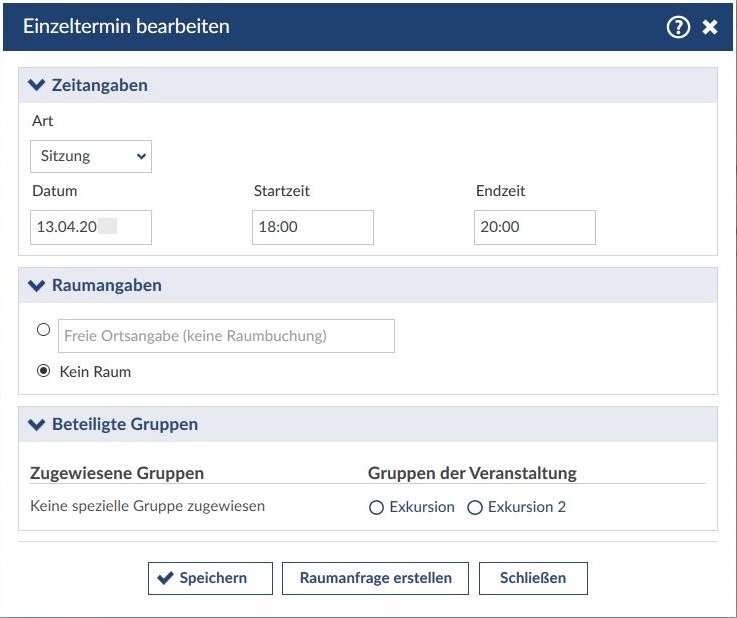Collapse the Beteiligte Gruppen section chevron
The width and height of the screenshot is (737, 618).
pyautogui.click(x=38, y=424)
